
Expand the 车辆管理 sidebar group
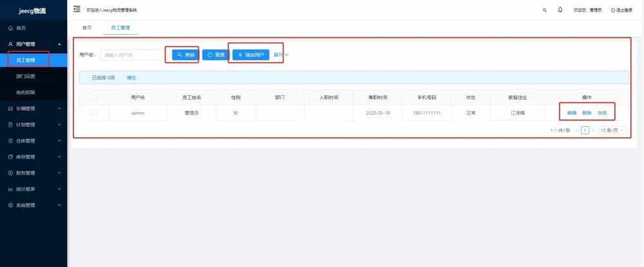(x=34, y=108)
